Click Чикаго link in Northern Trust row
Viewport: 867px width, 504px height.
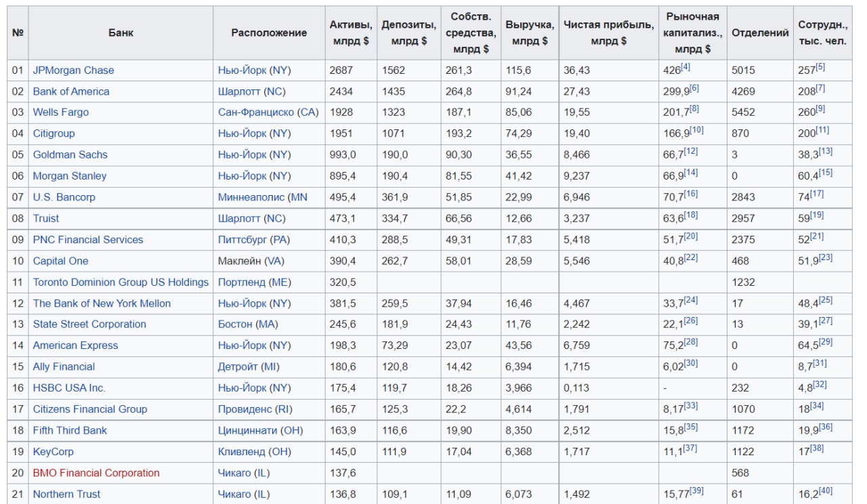pos(234,495)
